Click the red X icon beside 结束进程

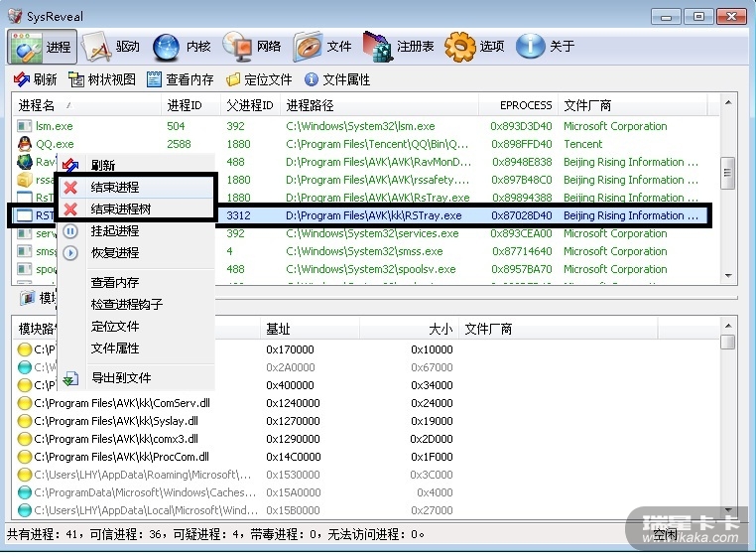(x=70, y=188)
